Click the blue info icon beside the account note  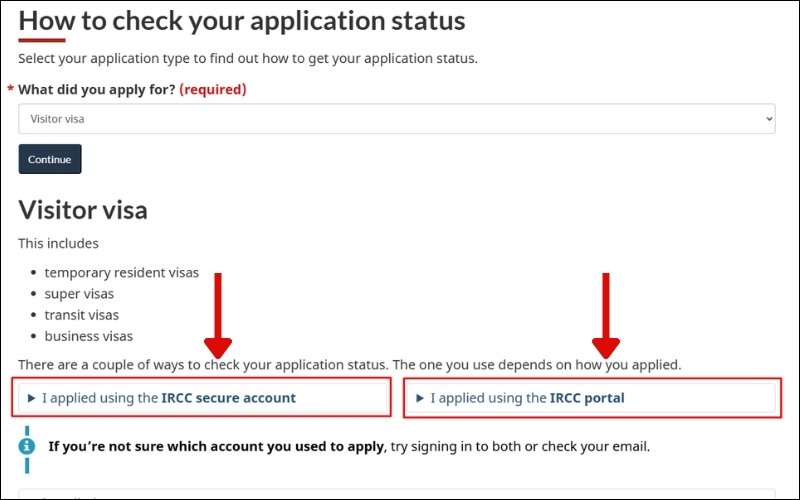(27, 446)
